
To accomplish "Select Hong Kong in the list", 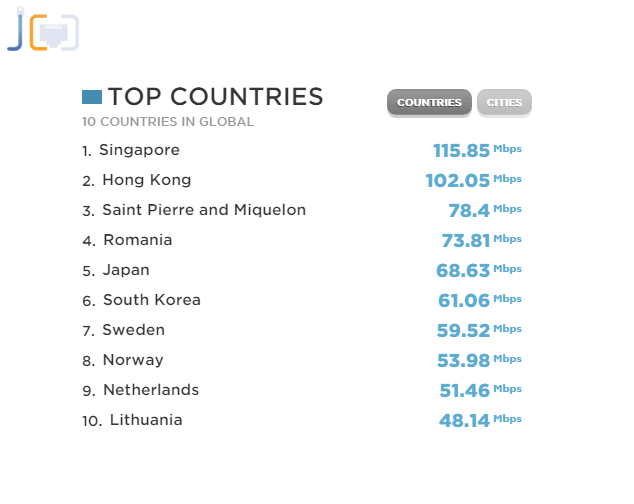I will [146, 180].
